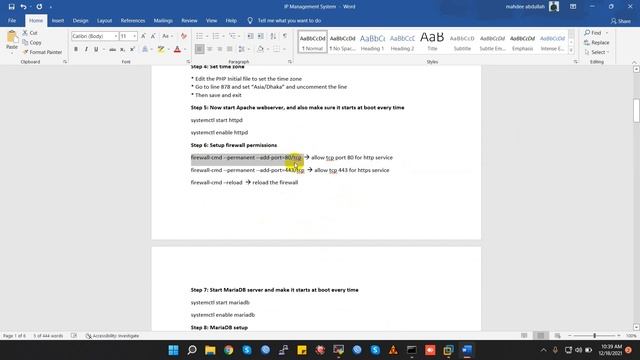Switch to Web Layout view

click(557, 336)
